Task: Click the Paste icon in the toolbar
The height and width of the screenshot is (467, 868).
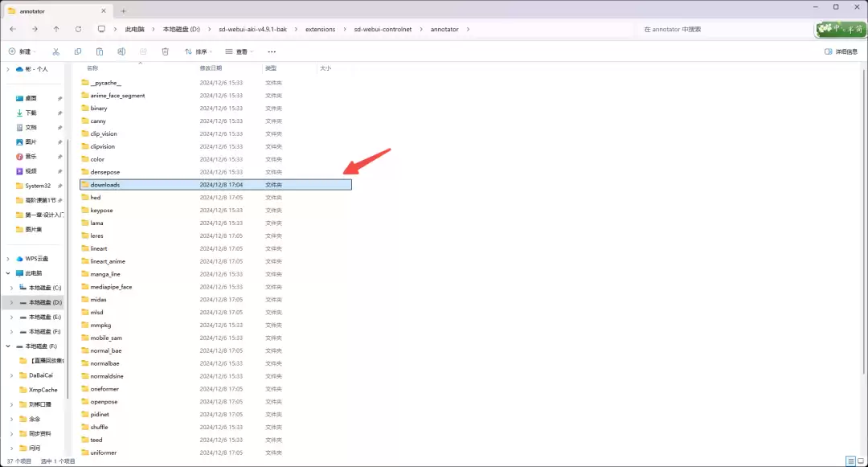Action: coord(99,51)
